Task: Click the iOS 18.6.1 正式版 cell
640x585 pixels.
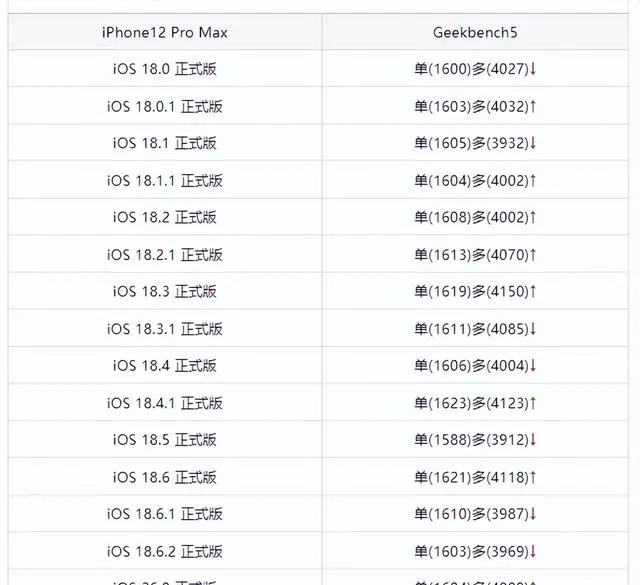Action: pyautogui.click(x=165, y=514)
